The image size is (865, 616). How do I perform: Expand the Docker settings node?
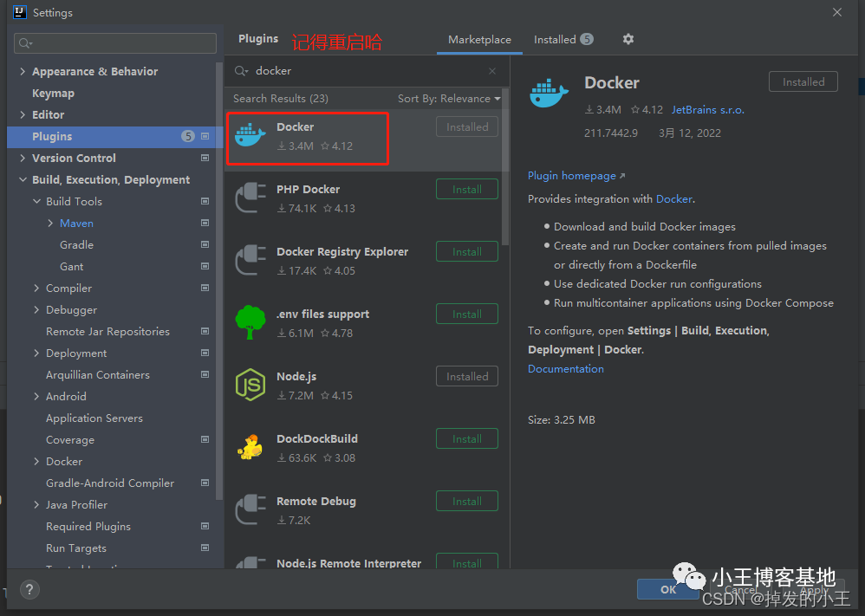point(36,461)
